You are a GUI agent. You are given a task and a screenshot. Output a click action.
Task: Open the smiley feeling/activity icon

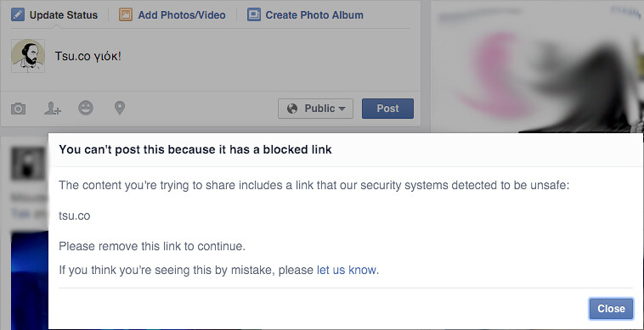pyautogui.click(x=86, y=109)
